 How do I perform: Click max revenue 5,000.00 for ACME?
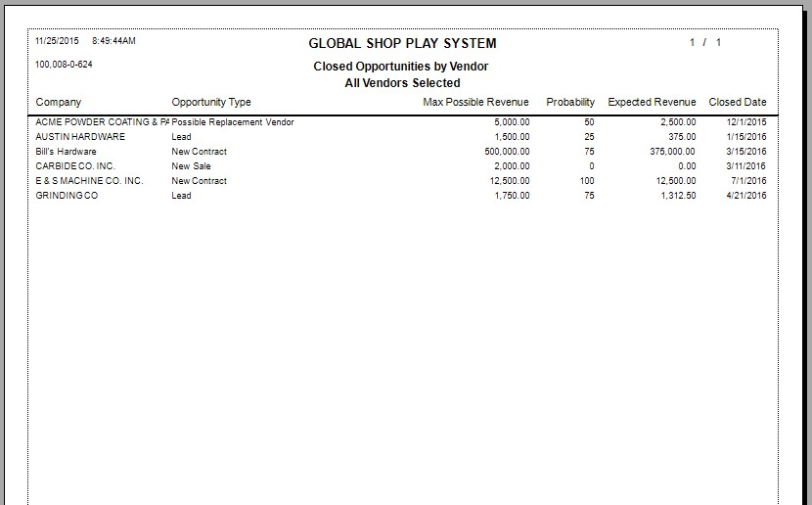tap(512, 122)
